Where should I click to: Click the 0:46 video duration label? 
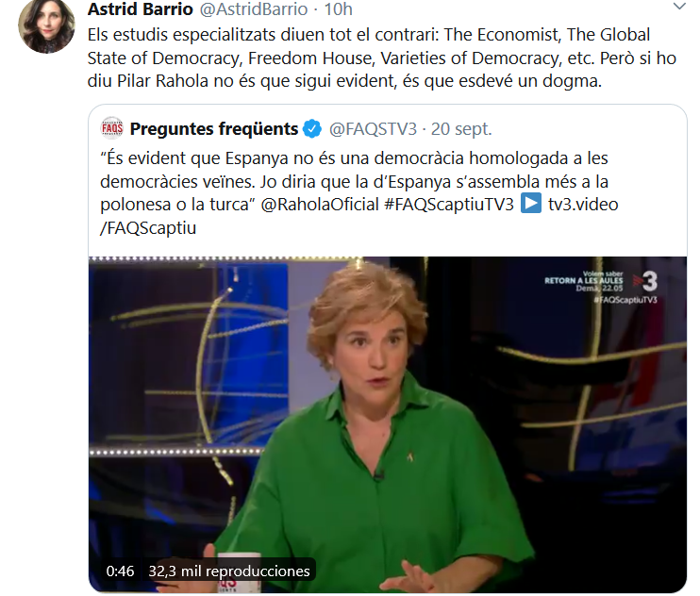(x=120, y=571)
